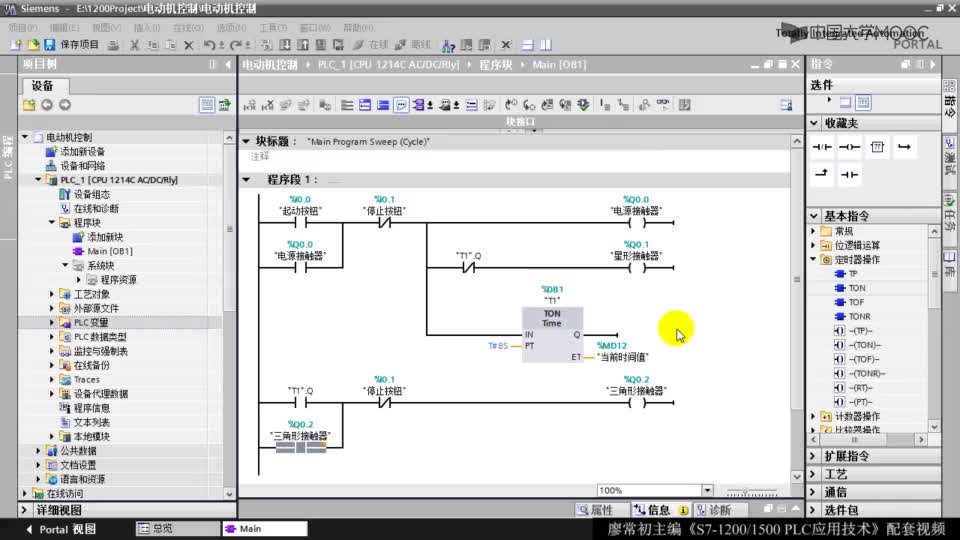
Task: Click the insert network icon in editor toolbar
Action: point(249,105)
